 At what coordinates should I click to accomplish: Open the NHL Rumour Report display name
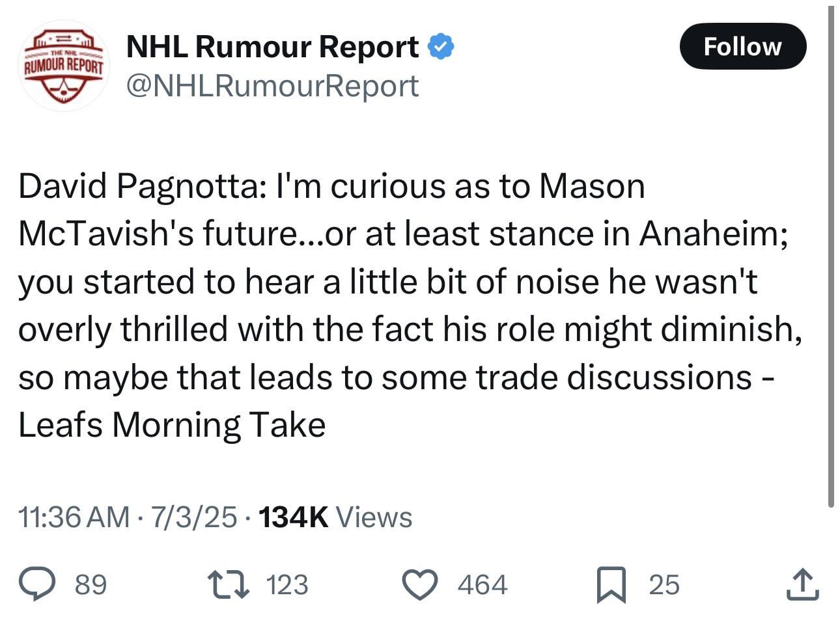coord(272,47)
